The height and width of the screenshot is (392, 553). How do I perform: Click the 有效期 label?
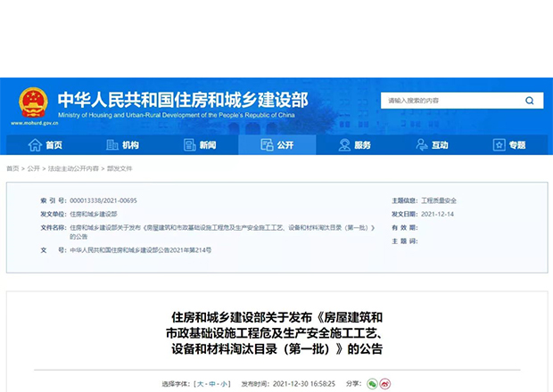point(405,228)
